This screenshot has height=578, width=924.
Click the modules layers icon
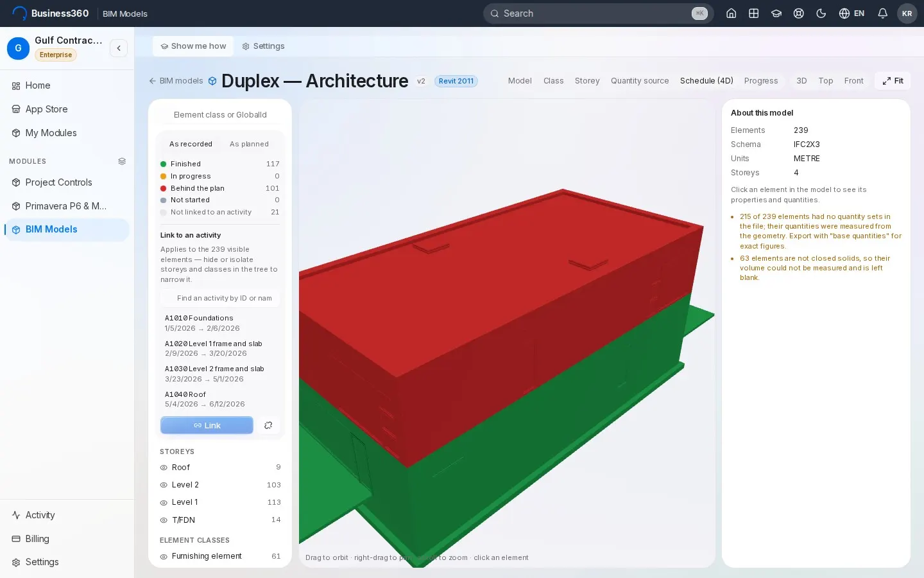(122, 161)
